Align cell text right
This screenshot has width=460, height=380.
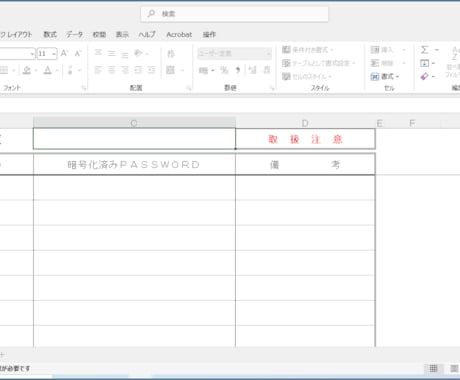coord(125,70)
